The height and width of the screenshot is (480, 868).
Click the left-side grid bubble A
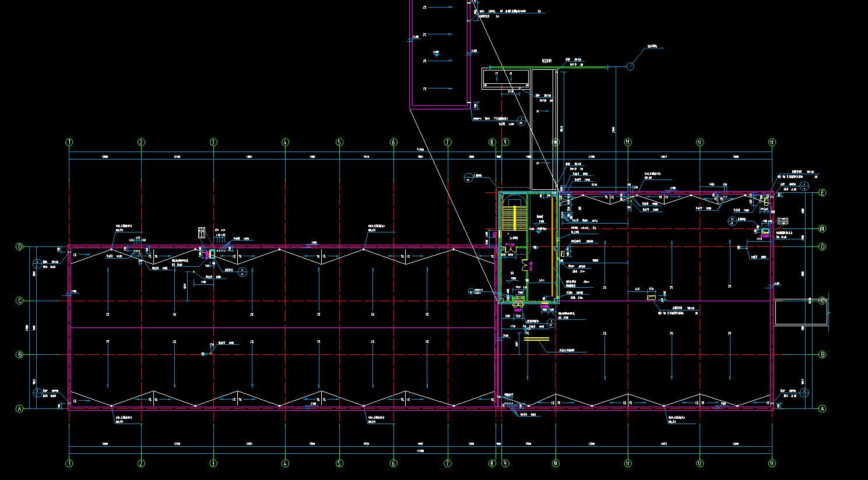pos(19,409)
